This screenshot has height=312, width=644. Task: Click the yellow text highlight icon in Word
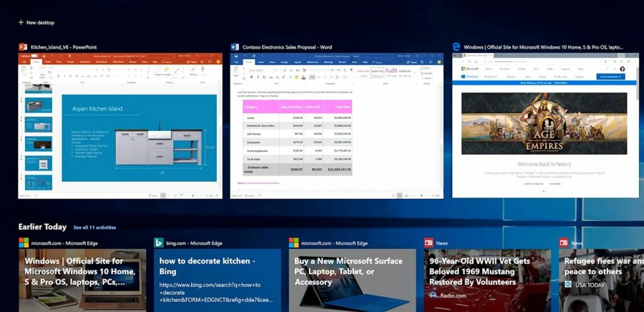coord(296,77)
